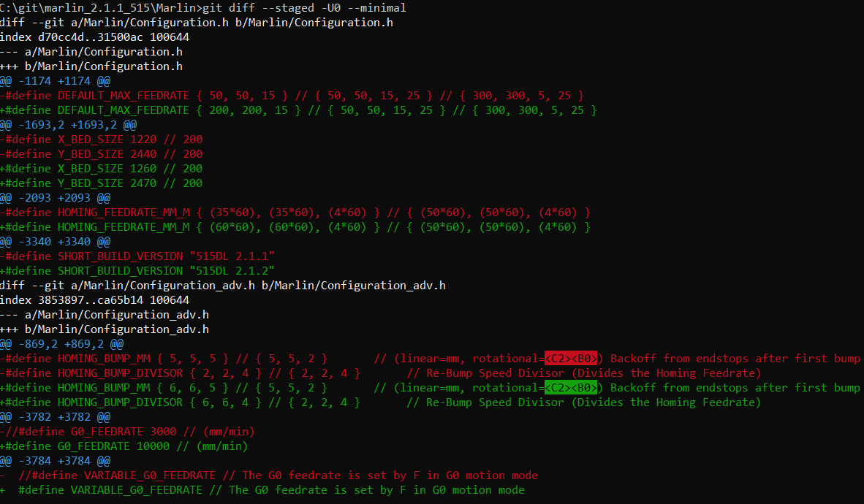The height and width of the screenshot is (504, 864).
Task: Click added '#define G0_FEEDRATE 10000' line
Action: [x=124, y=446]
